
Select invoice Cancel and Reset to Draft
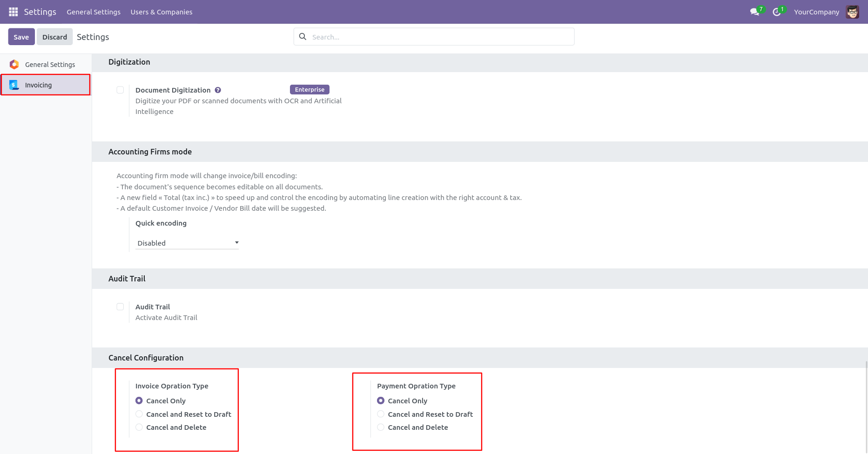[139, 414]
